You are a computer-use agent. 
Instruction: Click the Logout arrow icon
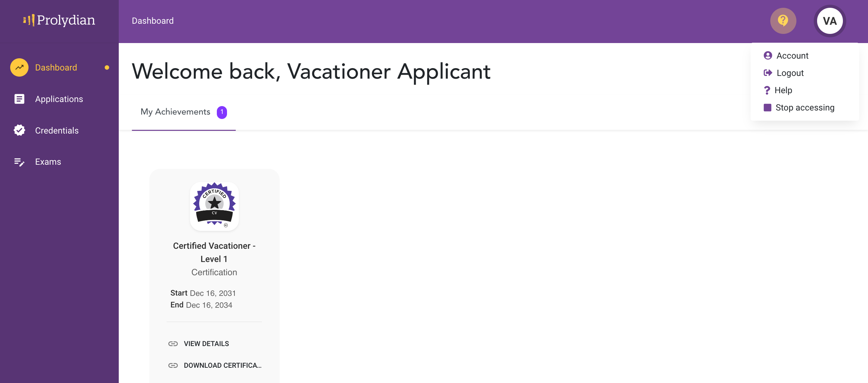tap(768, 73)
